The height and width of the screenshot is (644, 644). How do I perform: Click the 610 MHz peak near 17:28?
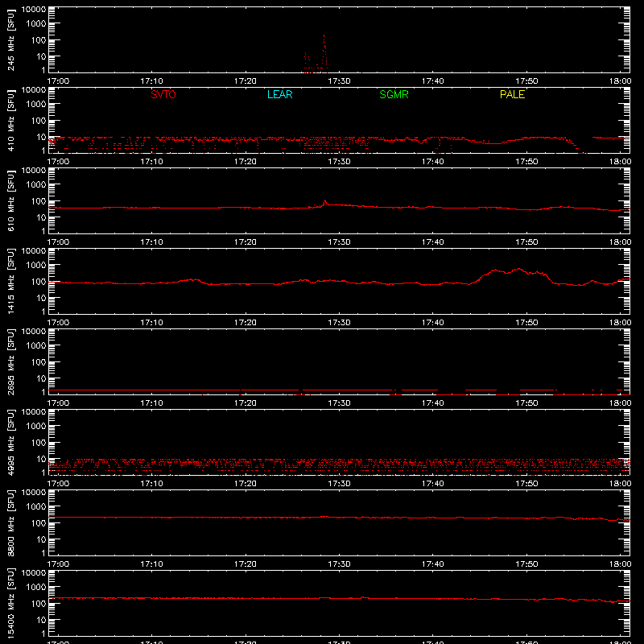(x=325, y=202)
